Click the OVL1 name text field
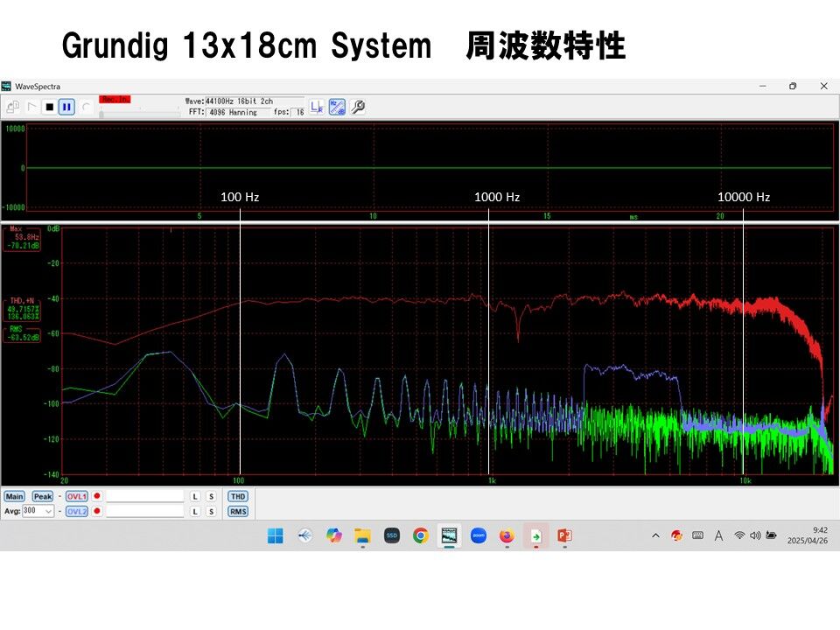Screen dimensions: 840x630 click(144, 496)
